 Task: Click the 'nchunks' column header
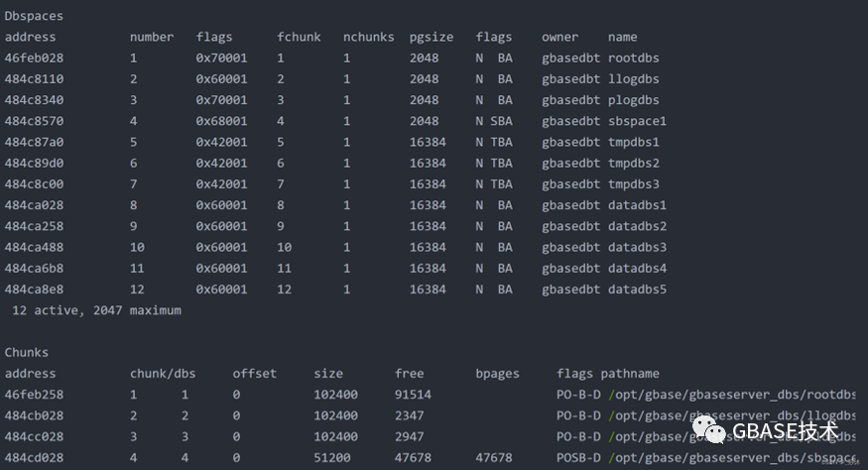[x=368, y=37]
